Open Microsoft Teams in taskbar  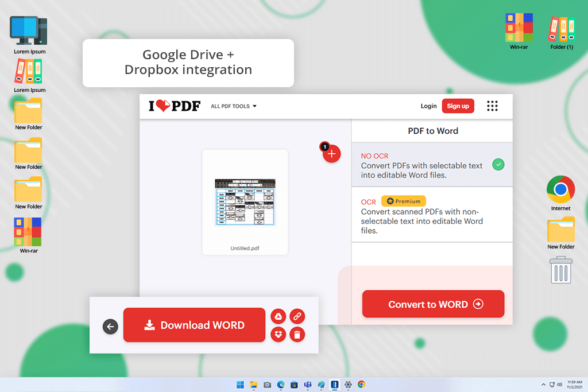[308, 385]
